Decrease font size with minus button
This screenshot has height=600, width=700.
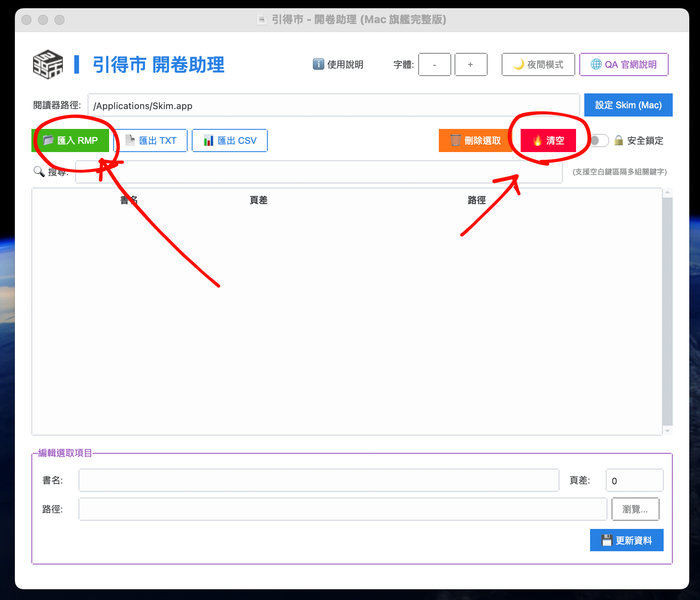pos(434,64)
